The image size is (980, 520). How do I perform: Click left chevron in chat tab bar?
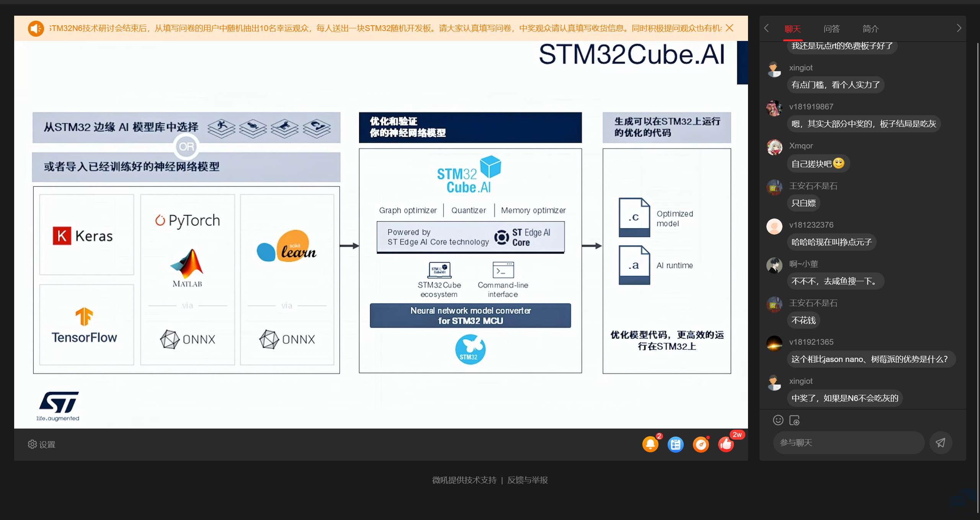tap(766, 28)
